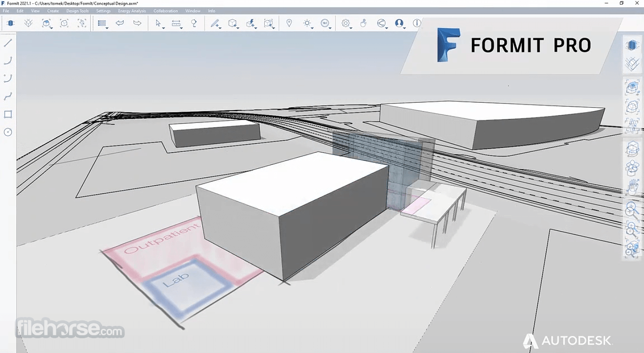Open the Energy Analysis menu
This screenshot has height=353, width=644.
pyautogui.click(x=132, y=11)
